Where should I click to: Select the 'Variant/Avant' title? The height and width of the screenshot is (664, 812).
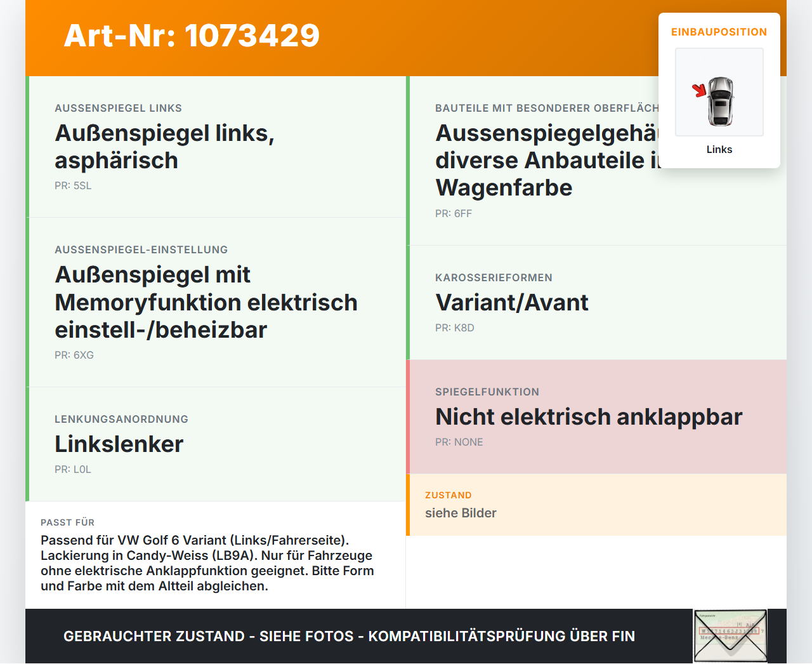tap(512, 302)
